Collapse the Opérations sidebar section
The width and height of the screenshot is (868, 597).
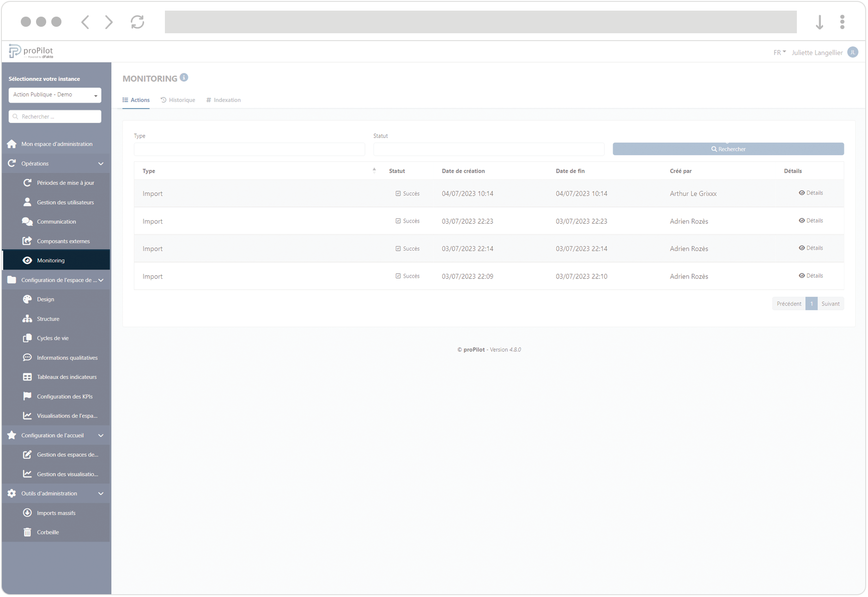pyautogui.click(x=101, y=163)
